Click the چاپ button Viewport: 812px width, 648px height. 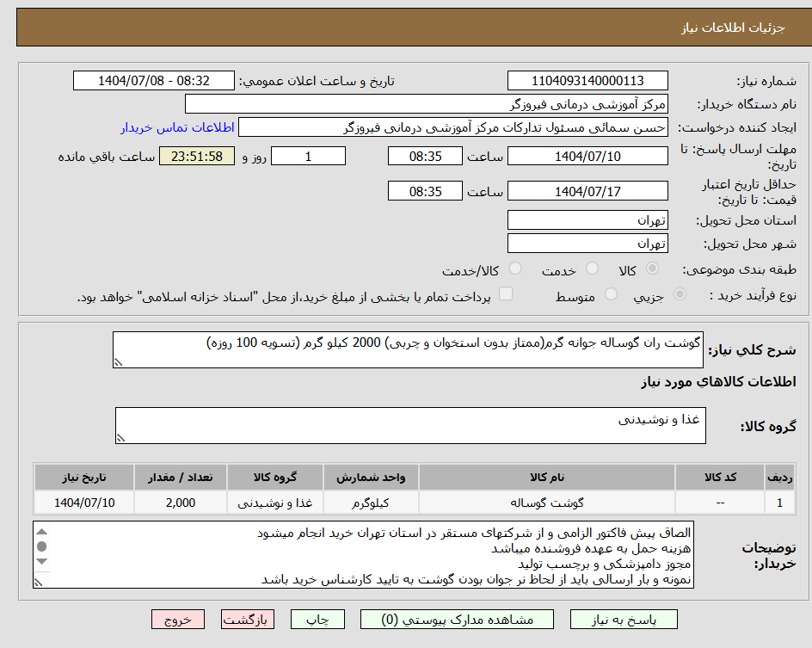click(317, 619)
